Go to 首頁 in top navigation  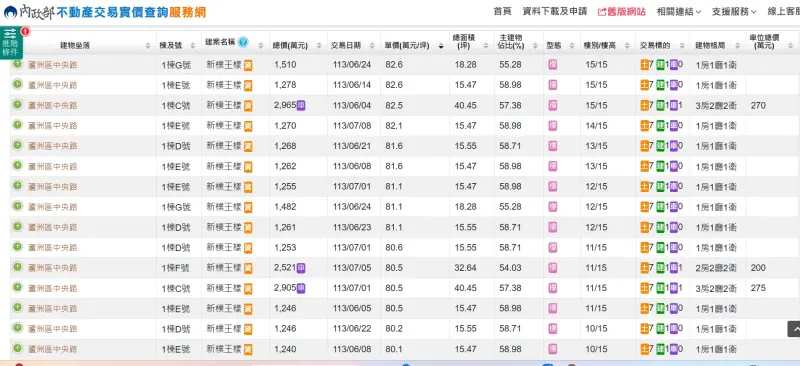coord(502,11)
